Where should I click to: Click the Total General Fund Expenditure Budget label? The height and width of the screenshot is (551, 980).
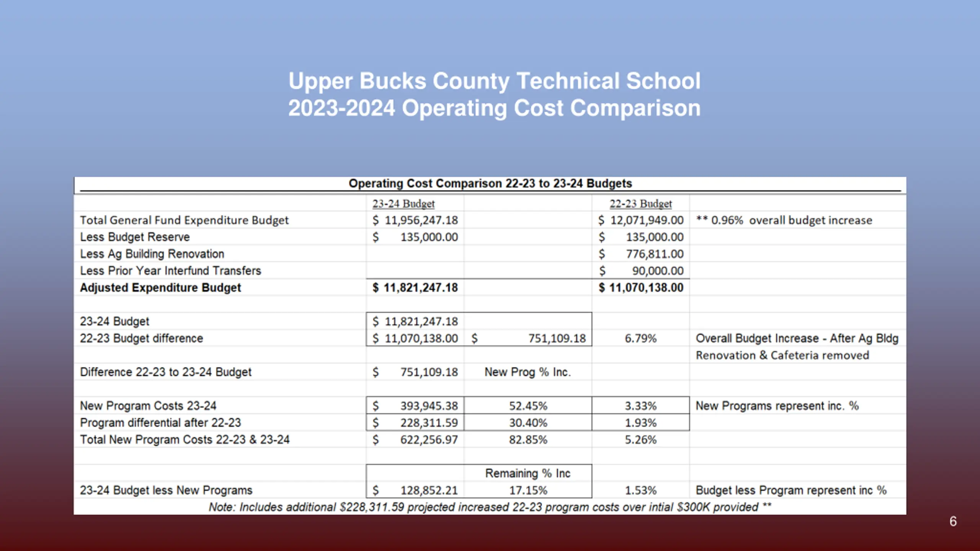point(184,220)
